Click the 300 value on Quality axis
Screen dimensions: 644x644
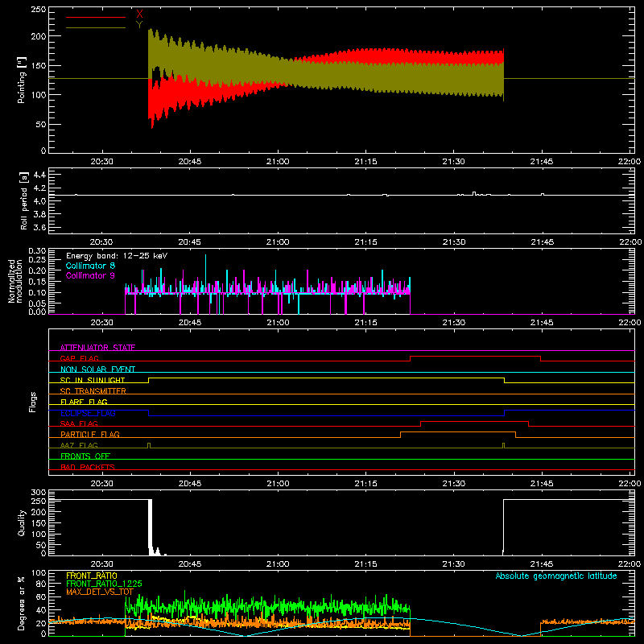39,493
